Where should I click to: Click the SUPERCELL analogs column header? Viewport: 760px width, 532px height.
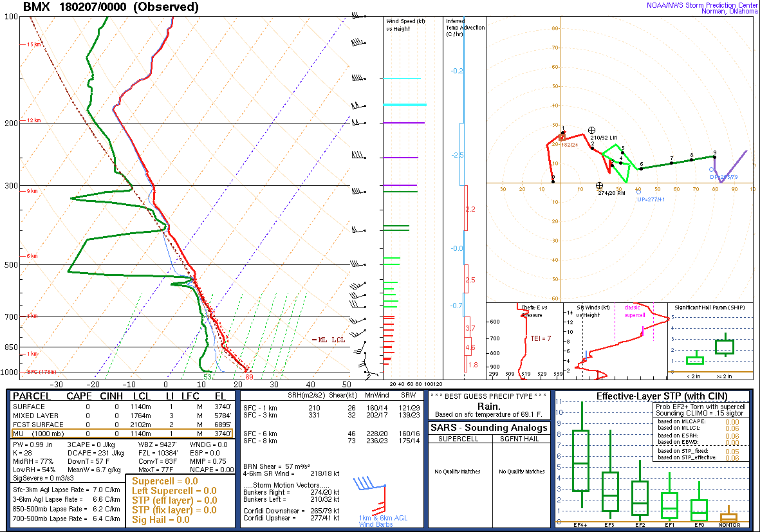[x=458, y=439]
